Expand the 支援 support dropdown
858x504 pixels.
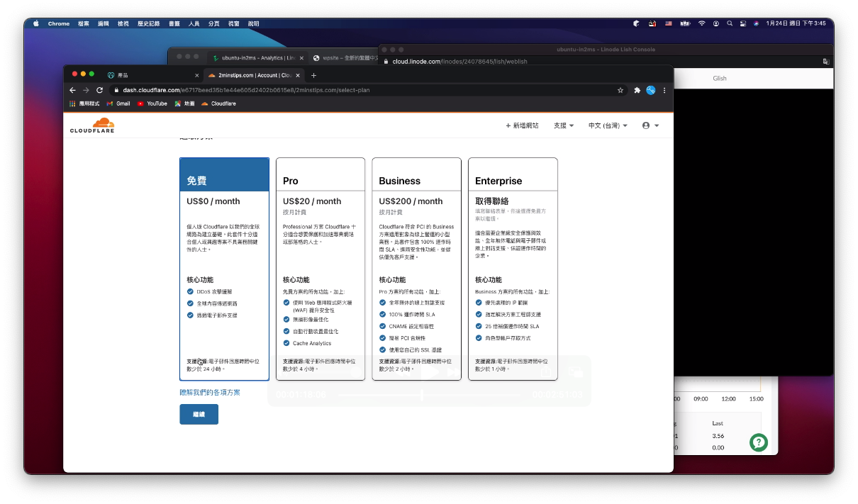tap(564, 125)
